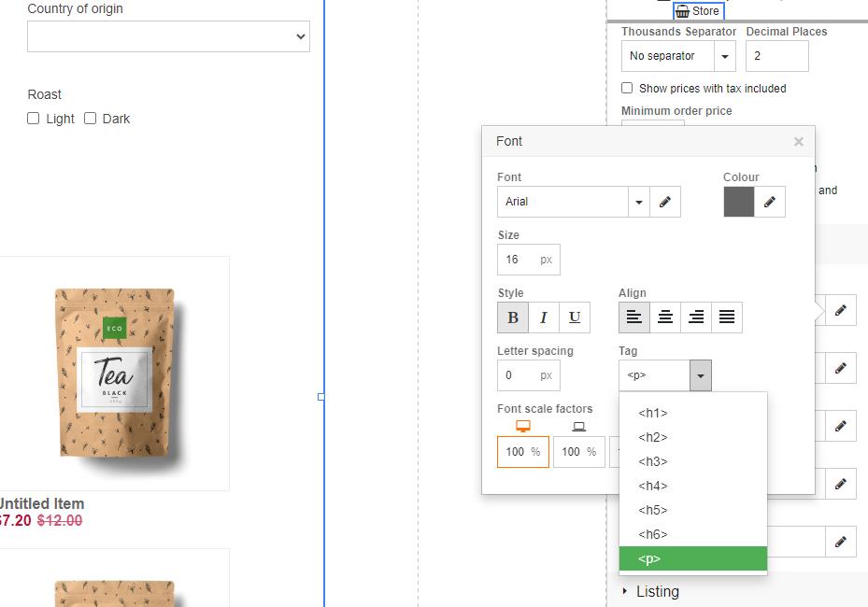The image size is (868, 607).
Task: Select justify alignment
Action: point(727,317)
